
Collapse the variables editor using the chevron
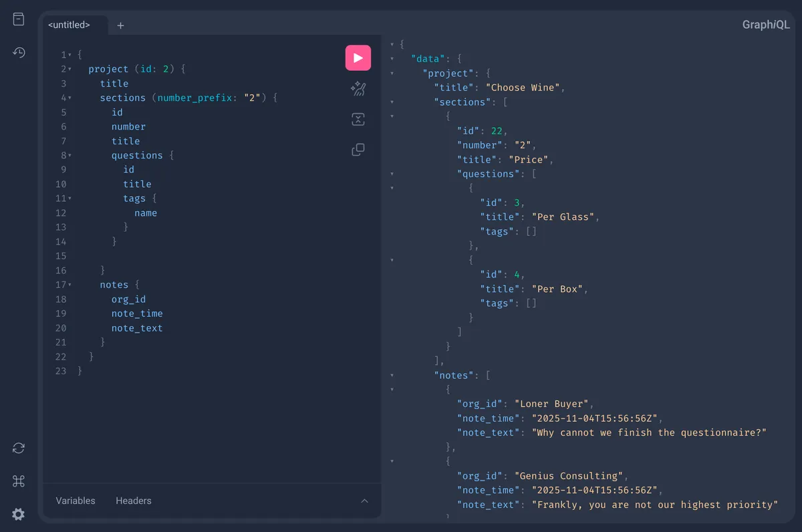[364, 501]
